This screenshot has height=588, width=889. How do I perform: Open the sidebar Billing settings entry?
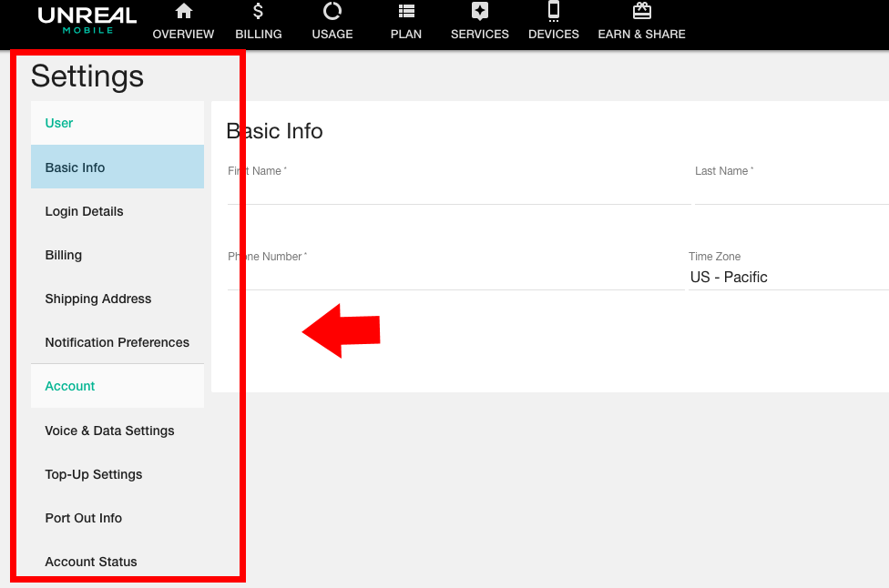coord(118,255)
